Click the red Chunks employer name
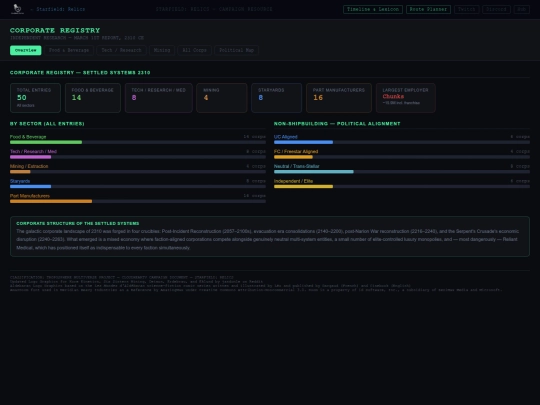Viewport: 540px width, 405px height. [x=393, y=96]
